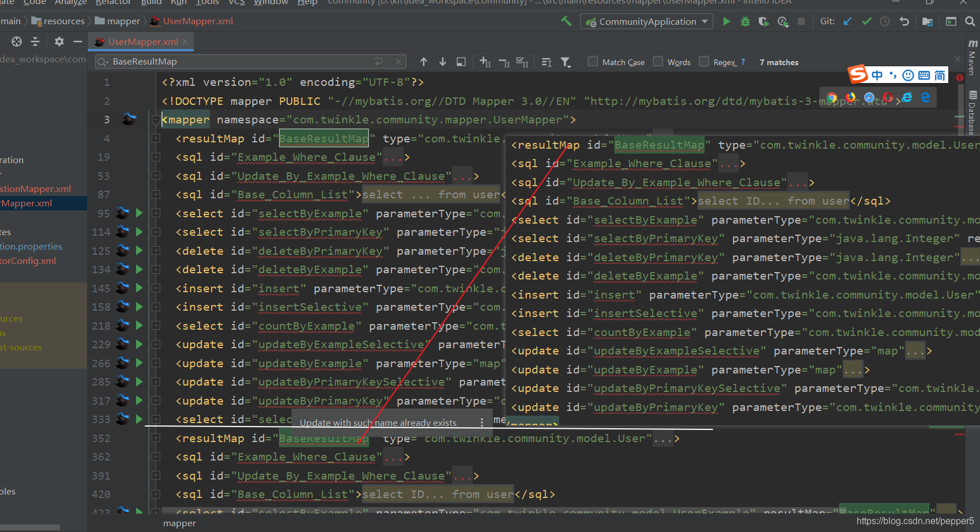Select the UserMapper.xml editor tab
Image resolution: width=980 pixels, height=532 pixels.
tap(141, 41)
